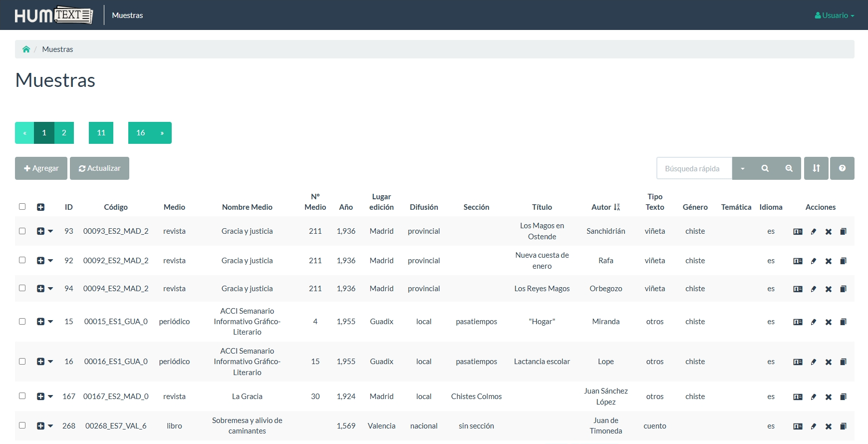
Task: Click the home icon in the breadcrumb
Action: point(26,49)
